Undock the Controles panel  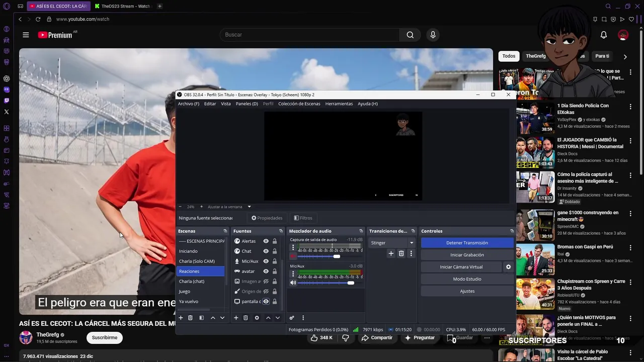(512, 231)
